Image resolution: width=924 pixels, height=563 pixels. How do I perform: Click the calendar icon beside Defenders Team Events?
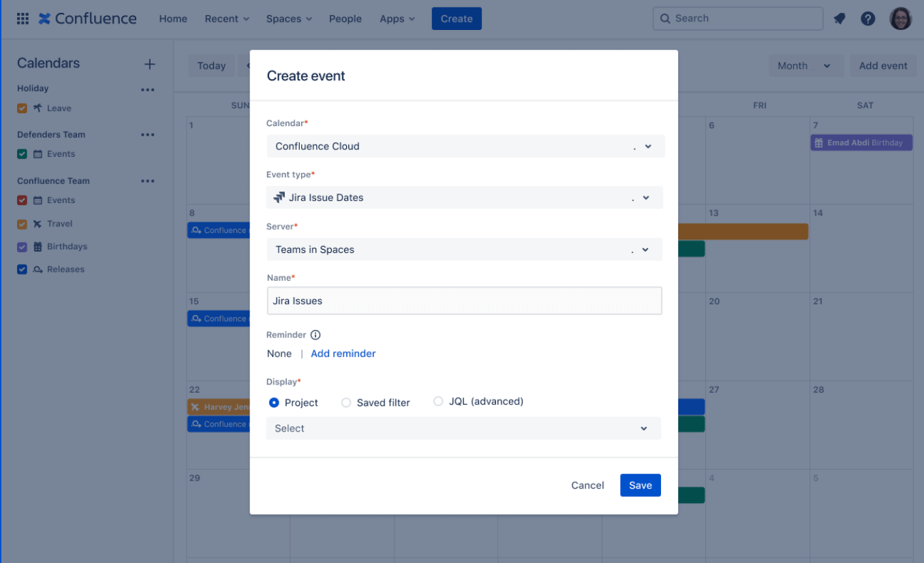[37, 154]
